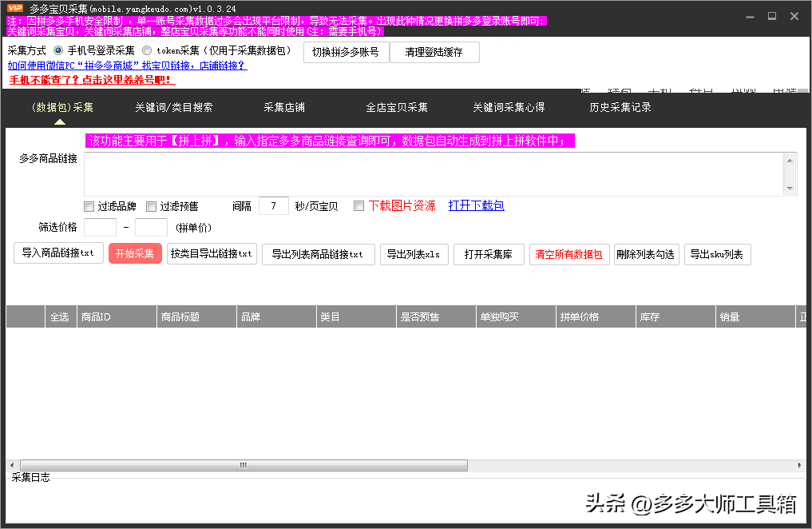Minimize the 多多宝贝采集 window
This screenshot has width=812, height=529.
pyautogui.click(x=749, y=15)
